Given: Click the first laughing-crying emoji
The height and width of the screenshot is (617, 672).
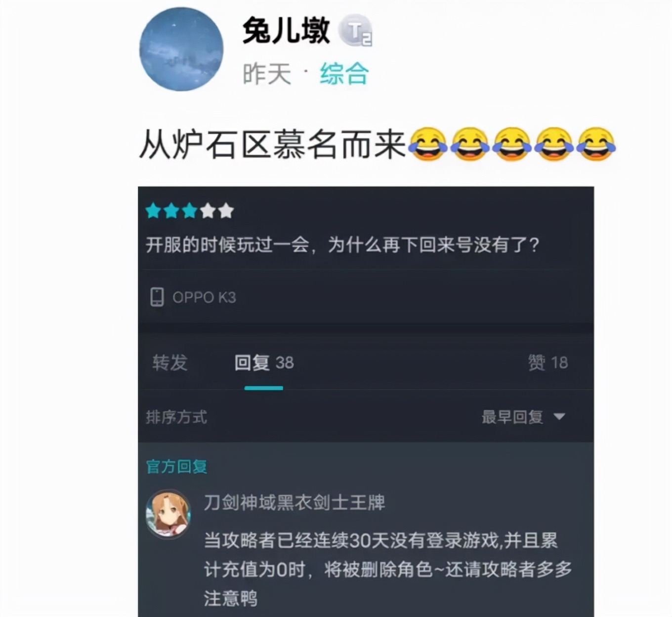Looking at the screenshot, I should (428, 144).
